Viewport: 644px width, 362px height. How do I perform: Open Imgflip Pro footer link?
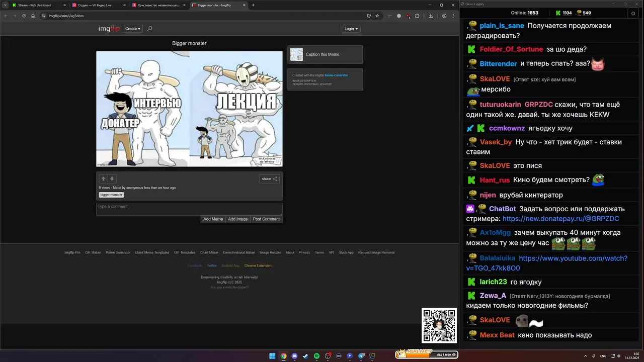pos(72,252)
